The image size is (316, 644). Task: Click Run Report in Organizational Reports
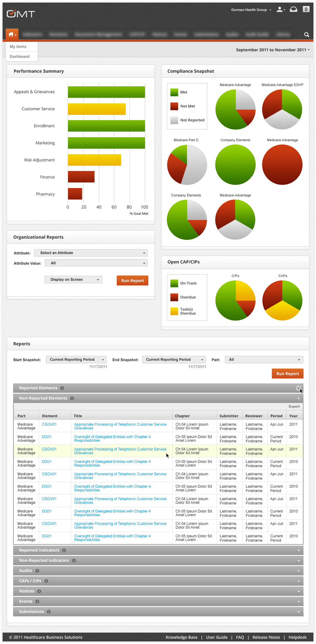[x=132, y=281]
